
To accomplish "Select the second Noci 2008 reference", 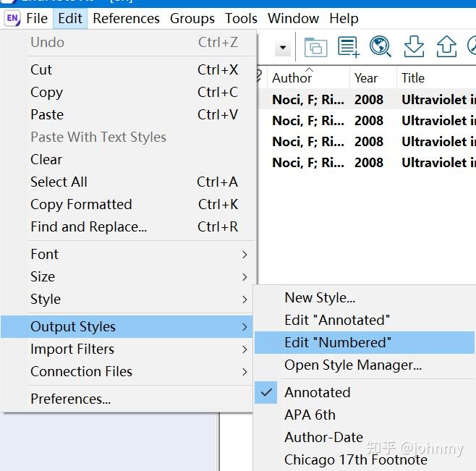I will point(367,121).
